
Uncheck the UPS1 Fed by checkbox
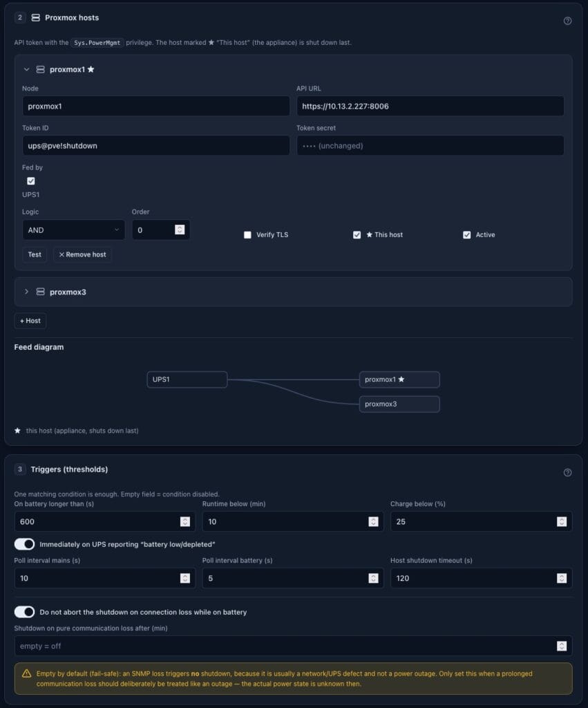(x=30, y=181)
